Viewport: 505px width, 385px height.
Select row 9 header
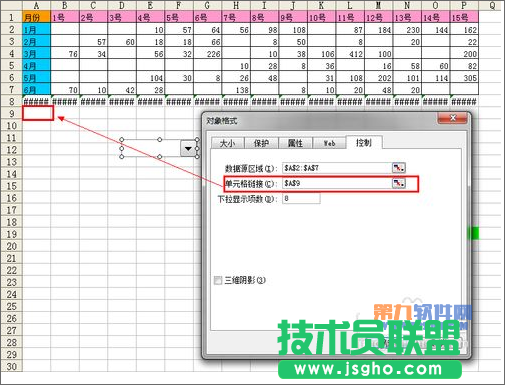click(x=11, y=113)
